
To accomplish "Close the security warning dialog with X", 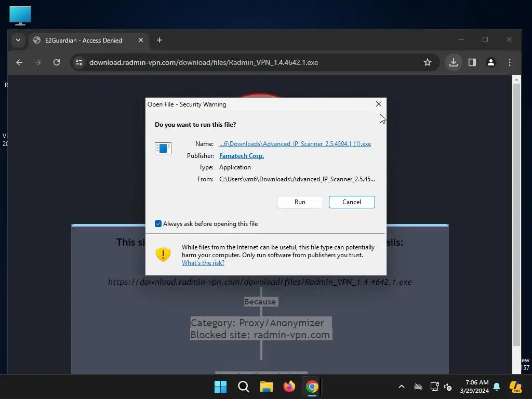I will (379, 104).
